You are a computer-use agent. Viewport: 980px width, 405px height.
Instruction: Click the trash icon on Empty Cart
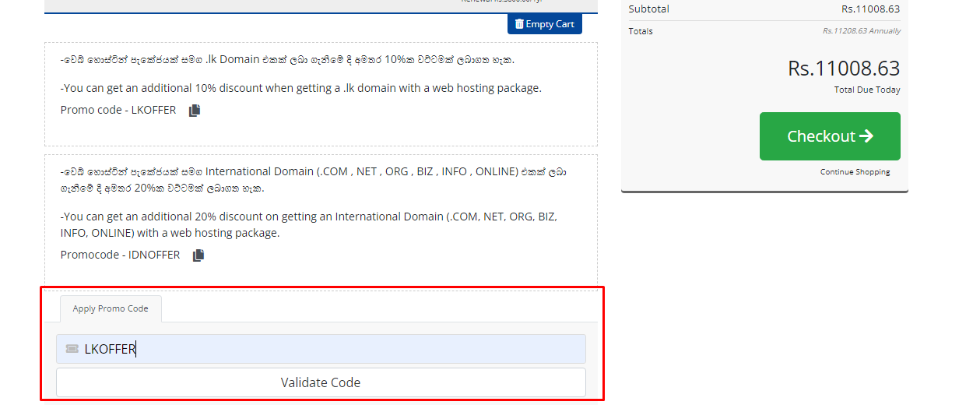[x=519, y=24]
